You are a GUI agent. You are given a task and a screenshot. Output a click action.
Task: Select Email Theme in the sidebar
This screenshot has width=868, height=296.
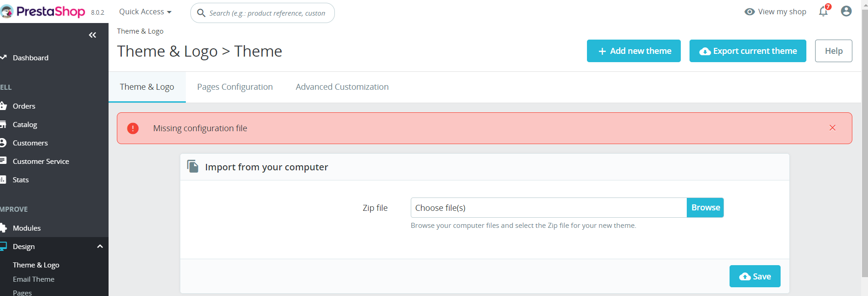pos(34,279)
